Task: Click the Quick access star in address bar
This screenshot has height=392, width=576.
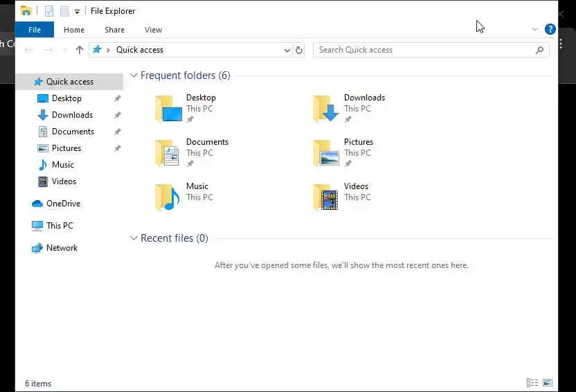Action: [x=97, y=50]
